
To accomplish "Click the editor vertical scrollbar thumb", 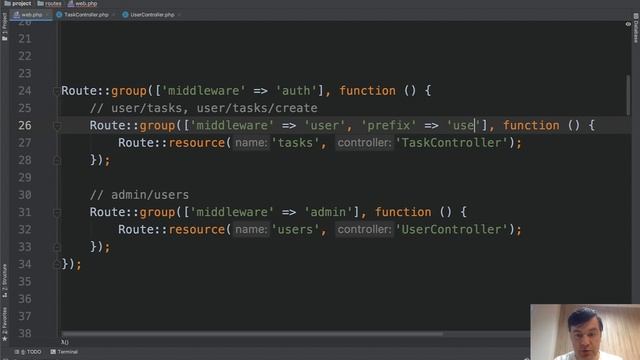I will 628,95.
